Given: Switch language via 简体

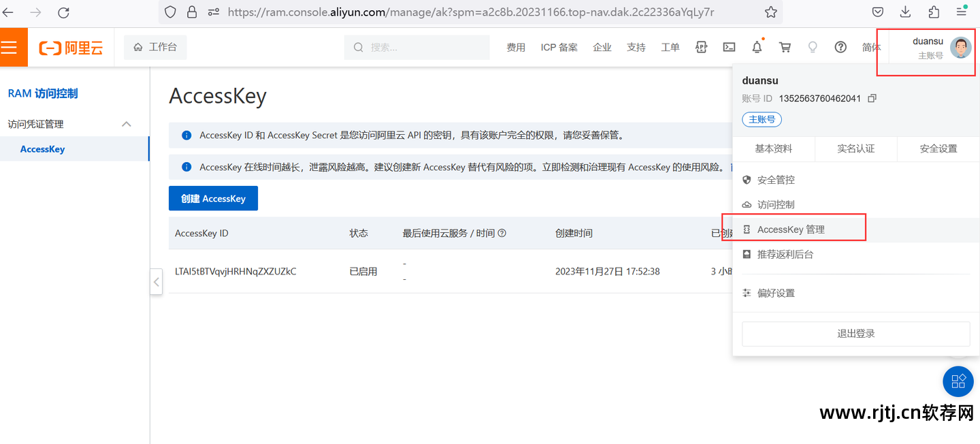Looking at the screenshot, I should point(871,47).
